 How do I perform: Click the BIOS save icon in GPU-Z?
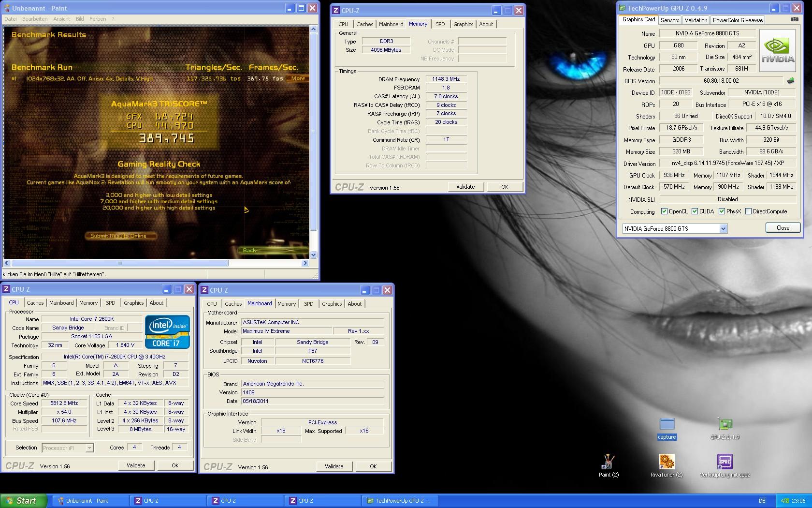[791, 81]
